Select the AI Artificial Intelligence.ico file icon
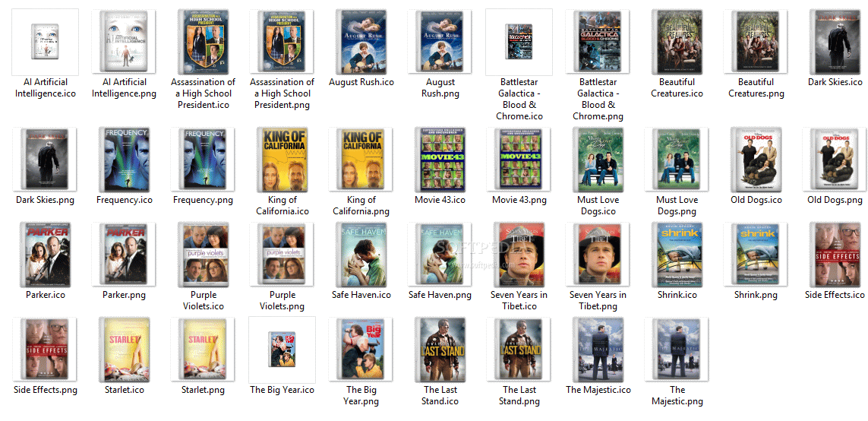Viewport: 868px width, 421px height. tap(45, 42)
